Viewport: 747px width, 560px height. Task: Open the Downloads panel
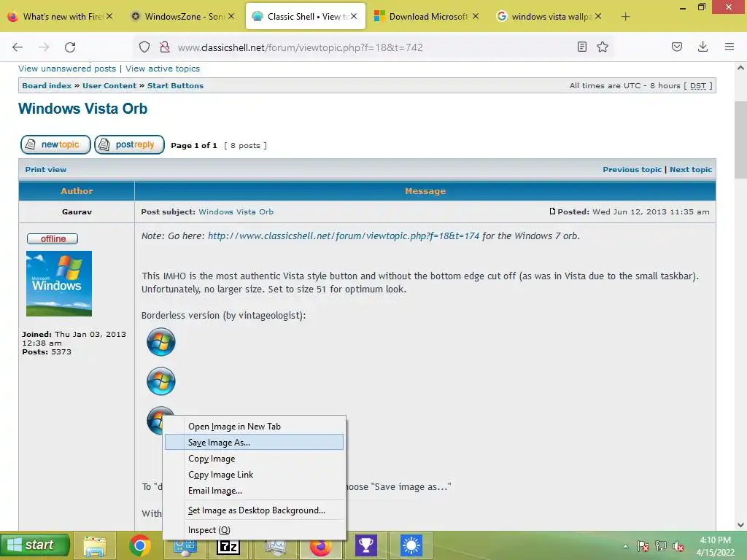tap(703, 47)
